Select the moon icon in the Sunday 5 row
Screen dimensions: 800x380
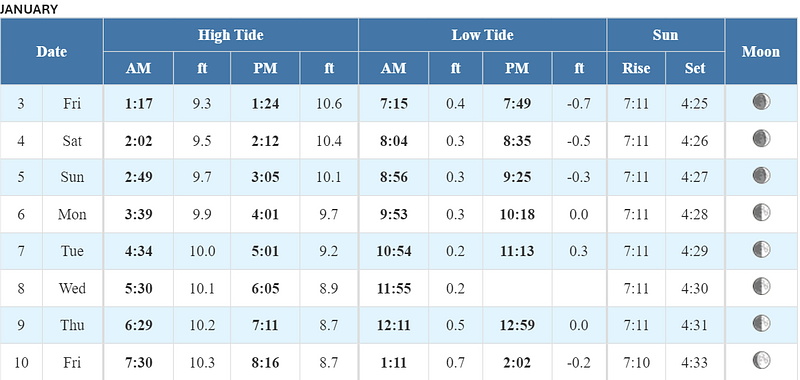click(761, 175)
